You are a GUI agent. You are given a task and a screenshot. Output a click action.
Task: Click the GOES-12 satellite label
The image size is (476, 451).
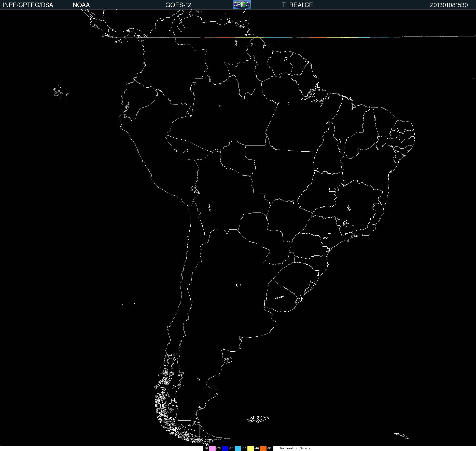[x=178, y=5]
